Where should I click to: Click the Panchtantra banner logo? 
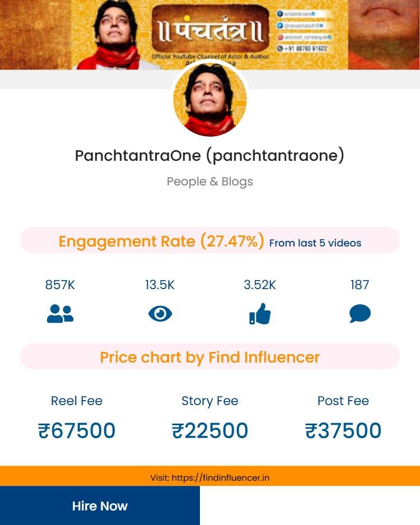coord(210,30)
